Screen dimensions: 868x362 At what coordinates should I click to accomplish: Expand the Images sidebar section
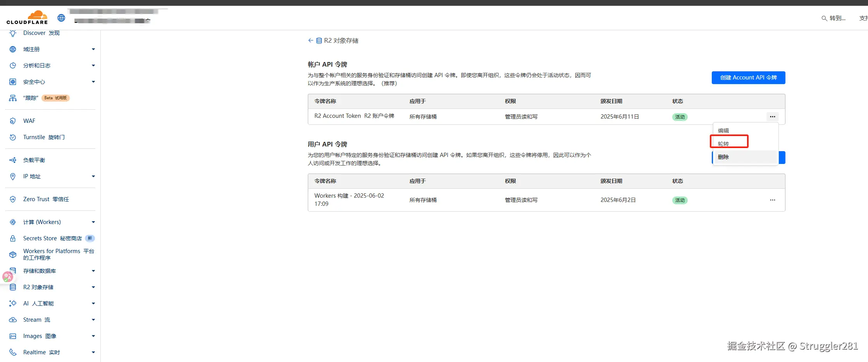(x=93, y=336)
